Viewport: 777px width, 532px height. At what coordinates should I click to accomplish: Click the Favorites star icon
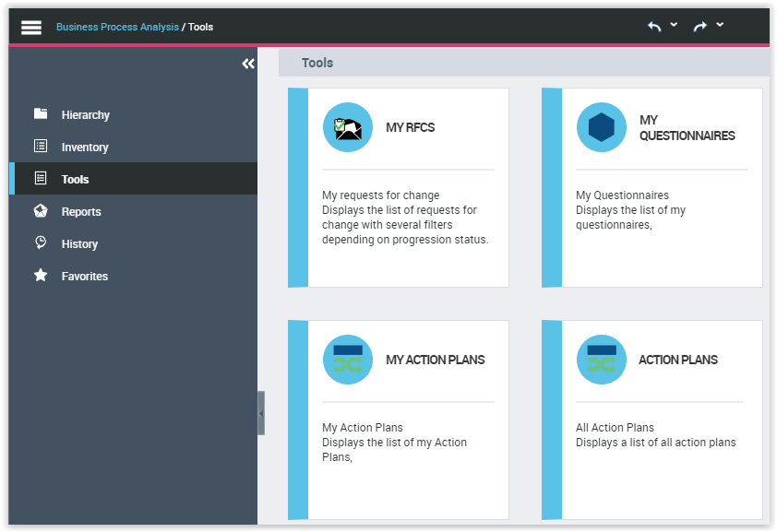click(x=41, y=276)
